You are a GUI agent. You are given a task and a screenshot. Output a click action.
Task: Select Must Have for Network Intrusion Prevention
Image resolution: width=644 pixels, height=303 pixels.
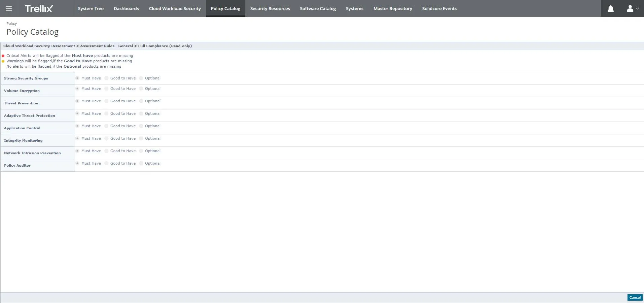click(77, 151)
